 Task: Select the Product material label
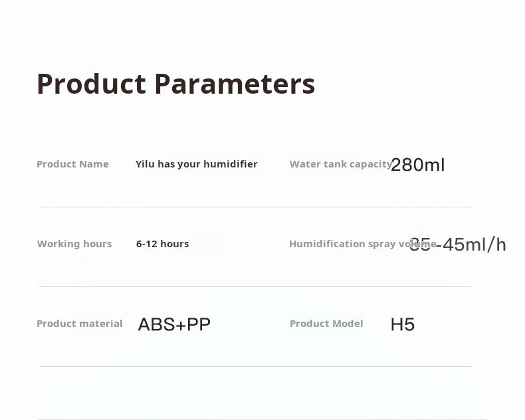click(x=80, y=324)
